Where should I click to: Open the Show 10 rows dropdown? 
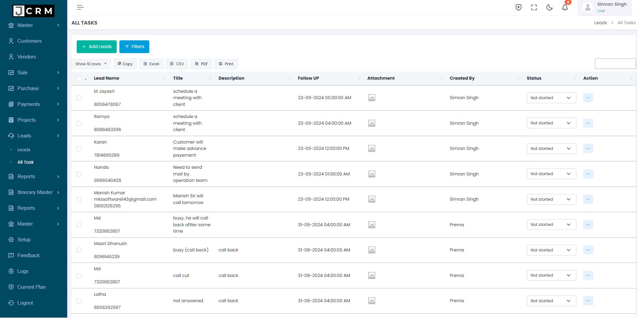point(91,64)
